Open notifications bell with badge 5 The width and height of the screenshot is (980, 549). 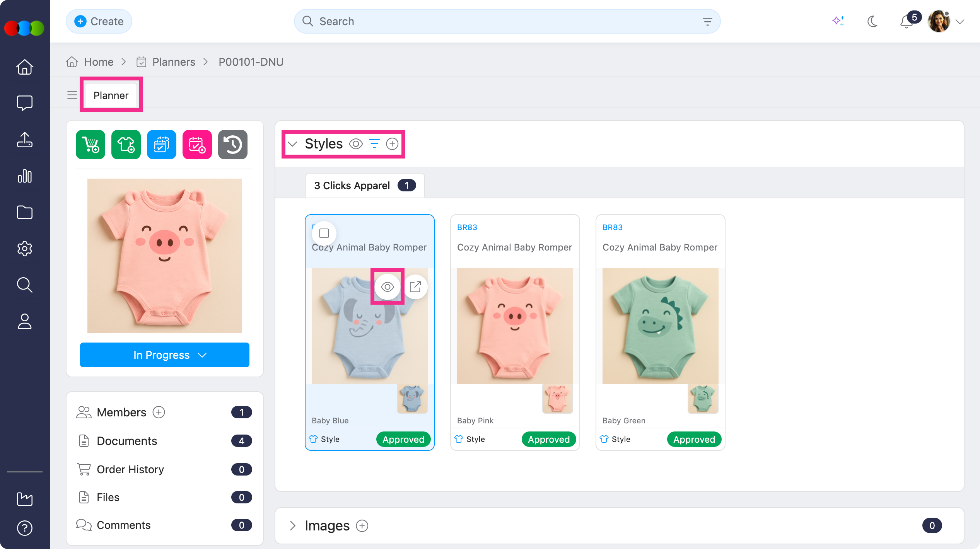coord(907,21)
